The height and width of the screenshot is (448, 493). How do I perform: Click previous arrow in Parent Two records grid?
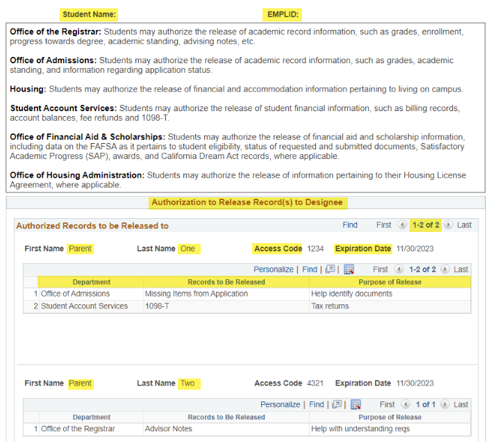(x=406, y=404)
